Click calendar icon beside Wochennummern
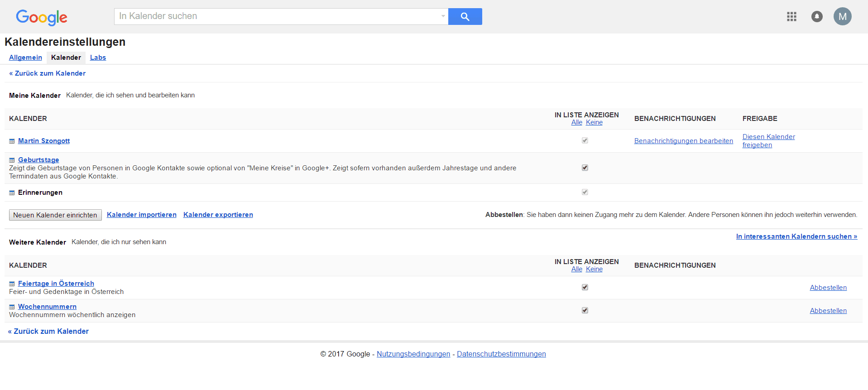The height and width of the screenshot is (390, 868). (12, 307)
